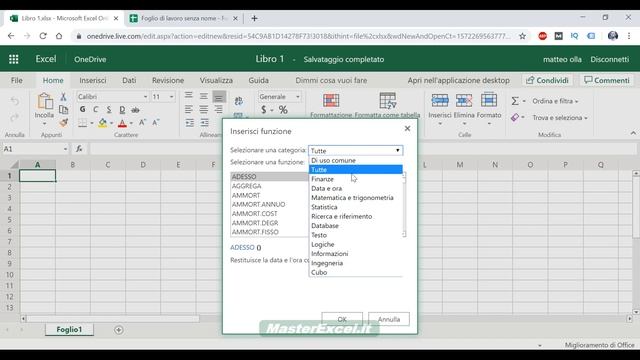Choose Logiche category option

click(x=356, y=244)
